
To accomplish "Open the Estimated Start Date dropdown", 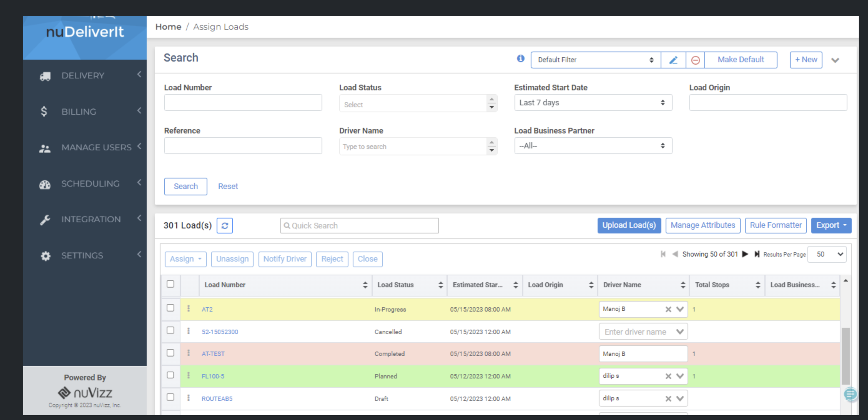I will 593,102.
